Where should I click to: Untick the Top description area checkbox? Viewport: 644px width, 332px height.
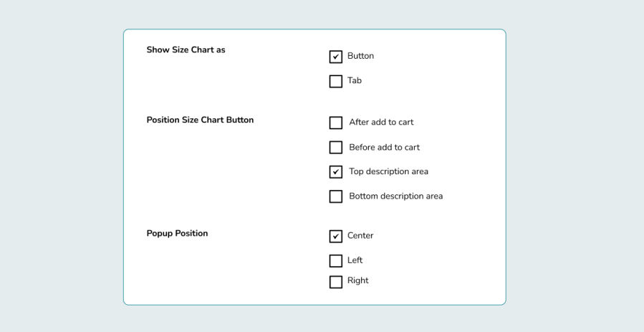(x=335, y=172)
